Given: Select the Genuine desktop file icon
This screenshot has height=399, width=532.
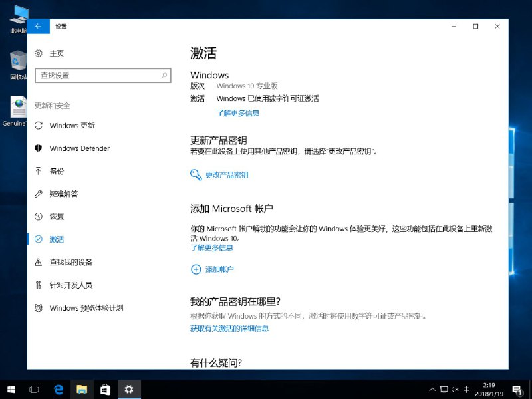Looking at the screenshot, I should click(x=14, y=111).
